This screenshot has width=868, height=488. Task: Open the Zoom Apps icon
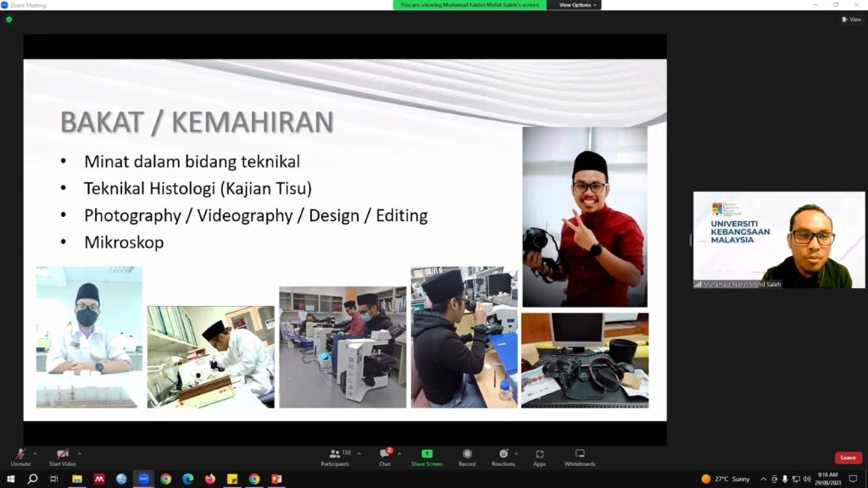tap(539, 456)
